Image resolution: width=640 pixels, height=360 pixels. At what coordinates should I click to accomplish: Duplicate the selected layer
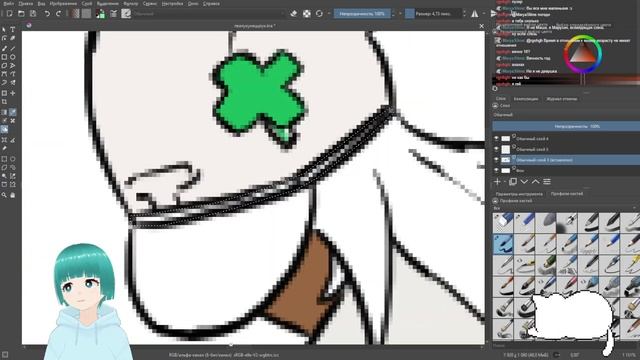tap(513, 182)
